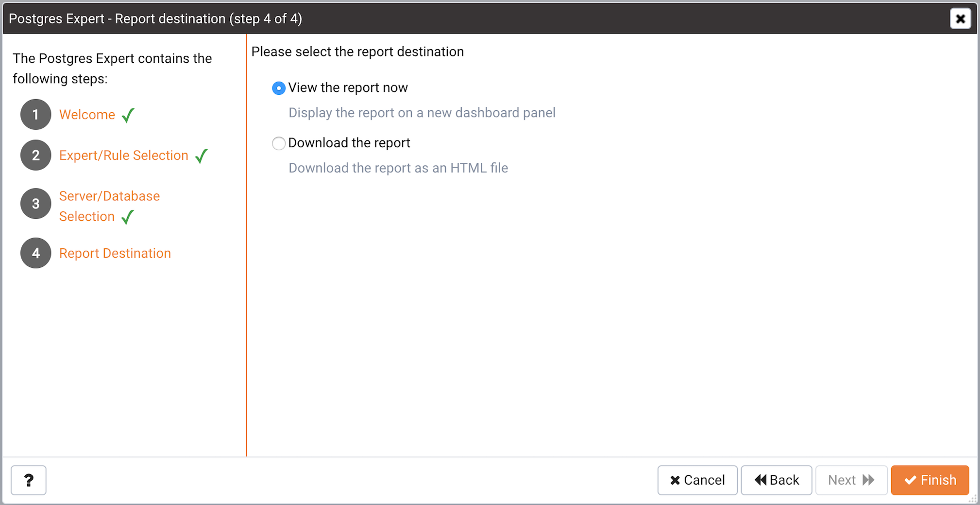The height and width of the screenshot is (505, 980).
Task: Click the green checkmark beside Welcome
Action: [128, 115]
